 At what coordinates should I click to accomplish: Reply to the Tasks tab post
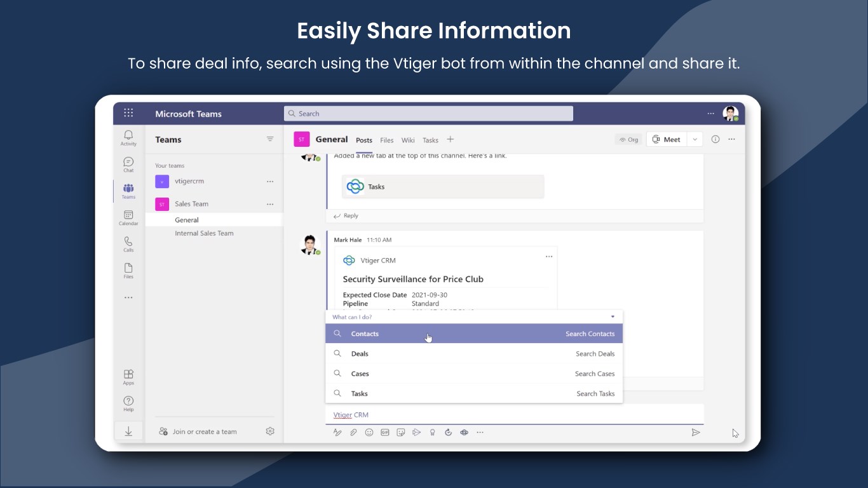(x=346, y=216)
